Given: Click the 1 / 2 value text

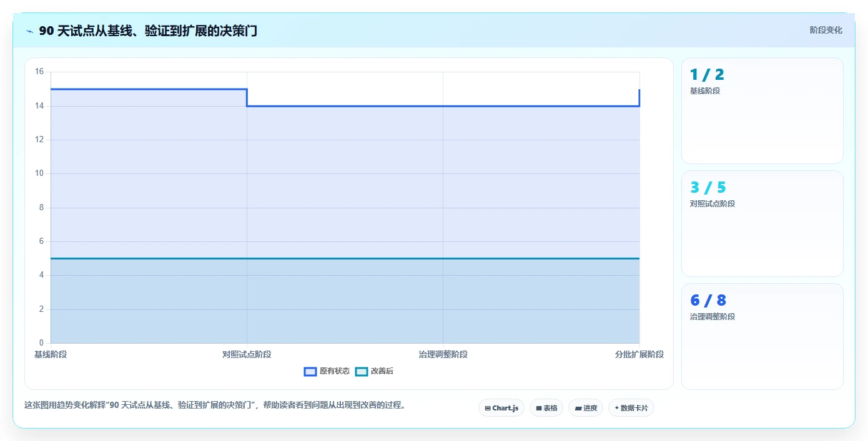Looking at the screenshot, I should pos(707,75).
